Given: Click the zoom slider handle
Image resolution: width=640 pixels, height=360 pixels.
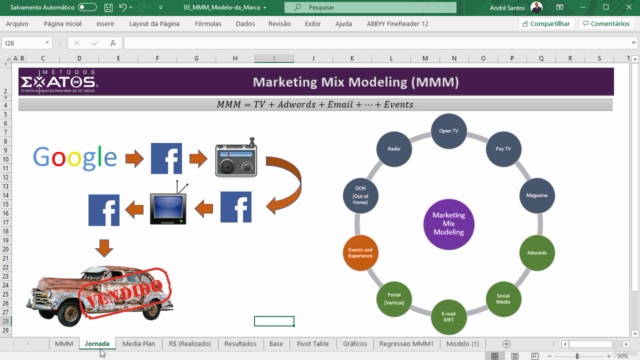Looking at the screenshot, I should [577, 356].
